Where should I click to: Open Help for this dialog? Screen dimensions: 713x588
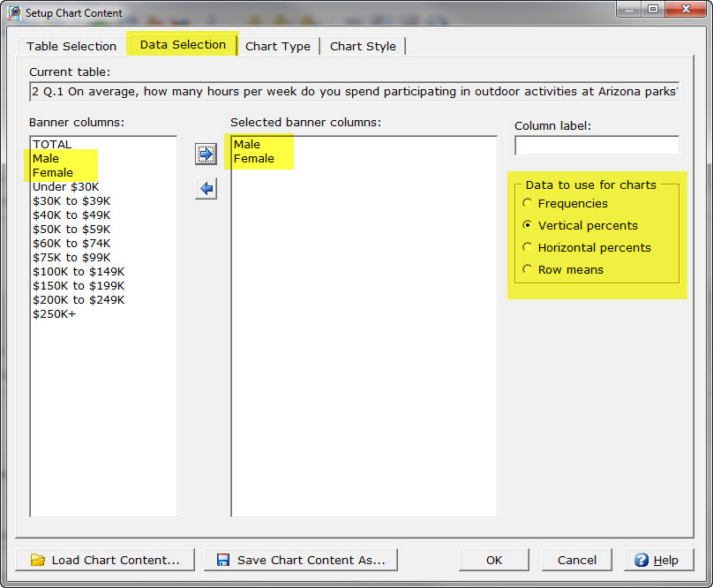(x=657, y=560)
